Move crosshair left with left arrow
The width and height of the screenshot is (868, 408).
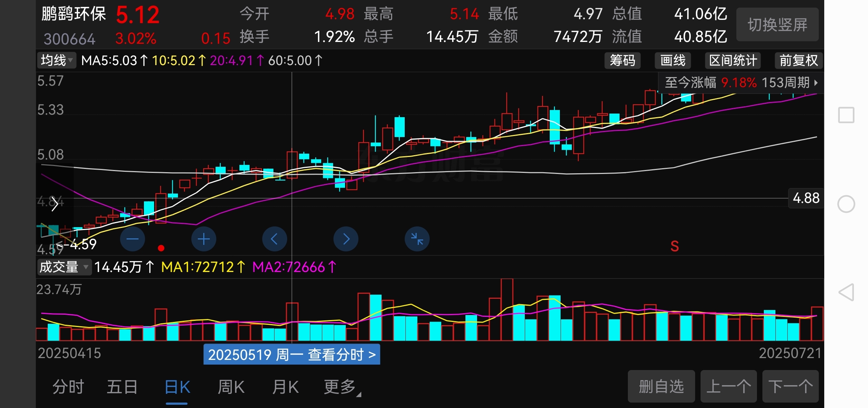(275, 239)
